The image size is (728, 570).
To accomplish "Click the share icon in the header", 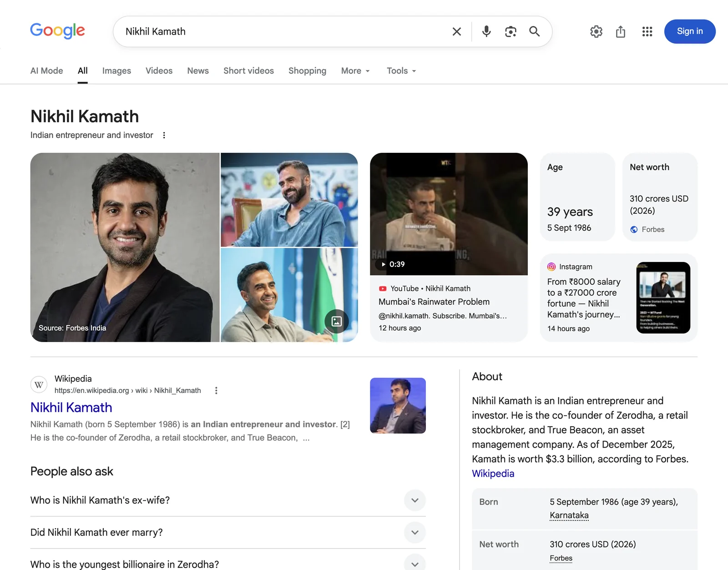I will (x=621, y=31).
